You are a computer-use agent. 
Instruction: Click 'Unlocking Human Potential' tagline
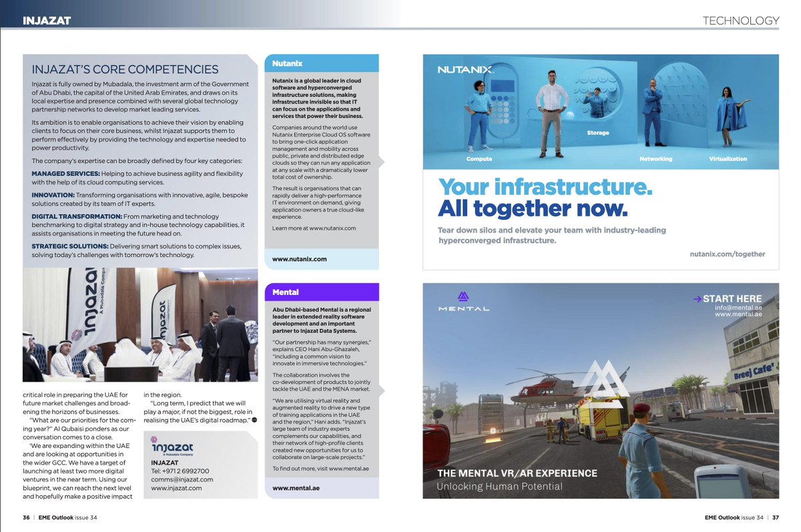pos(499,487)
